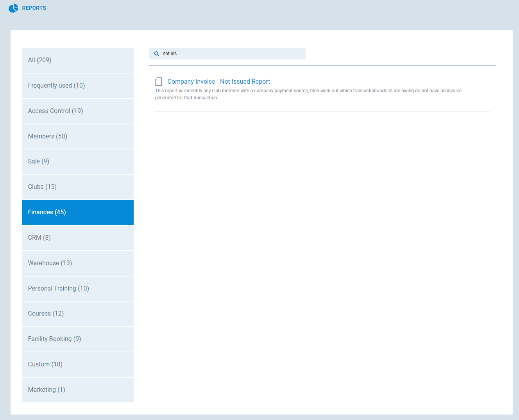Open the Sale (9) category

(x=78, y=162)
